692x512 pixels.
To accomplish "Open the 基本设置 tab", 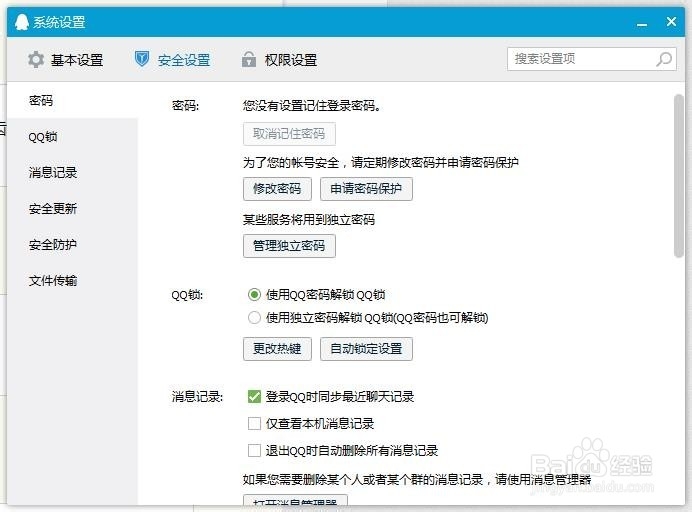I will (66, 60).
